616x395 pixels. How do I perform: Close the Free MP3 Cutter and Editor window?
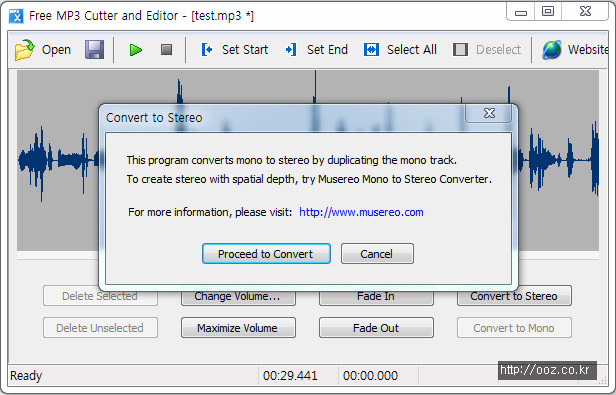(x=585, y=11)
